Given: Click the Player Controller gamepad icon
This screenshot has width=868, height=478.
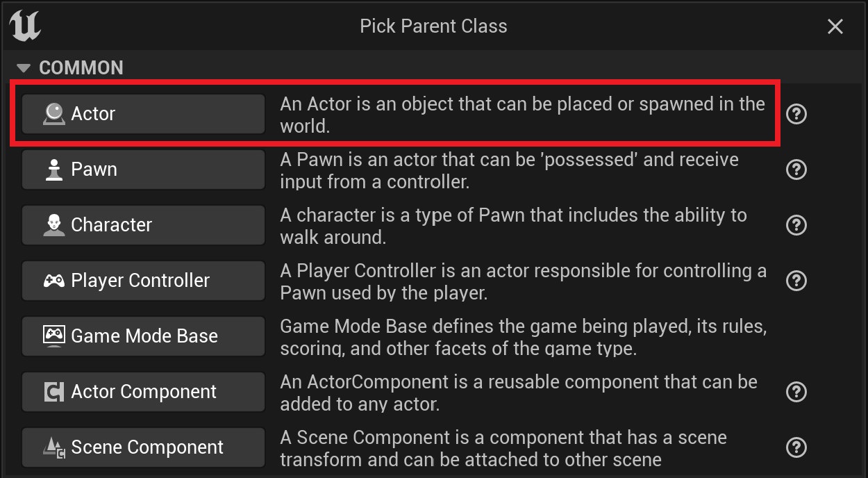Looking at the screenshot, I should tap(53, 281).
